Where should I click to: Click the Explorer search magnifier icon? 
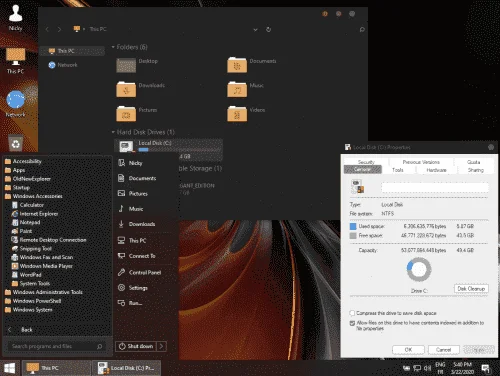tap(362, 29)
